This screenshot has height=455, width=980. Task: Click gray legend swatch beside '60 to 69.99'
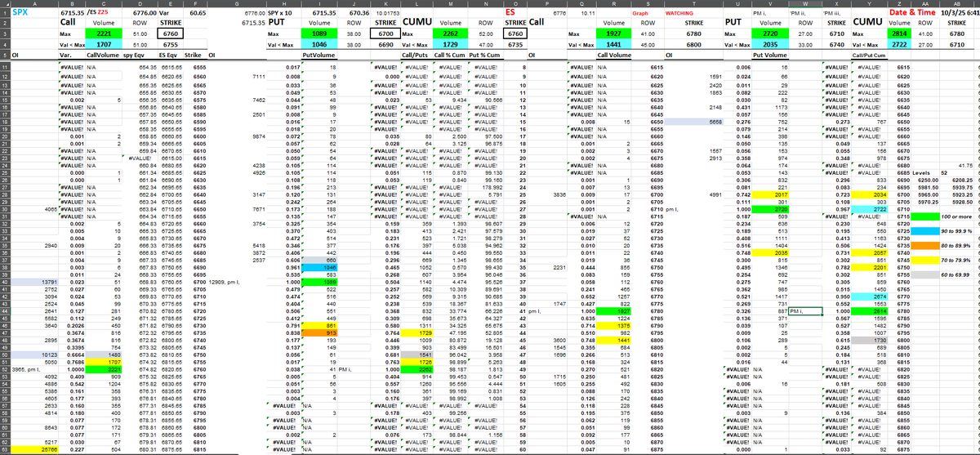[x=924, y=274]
